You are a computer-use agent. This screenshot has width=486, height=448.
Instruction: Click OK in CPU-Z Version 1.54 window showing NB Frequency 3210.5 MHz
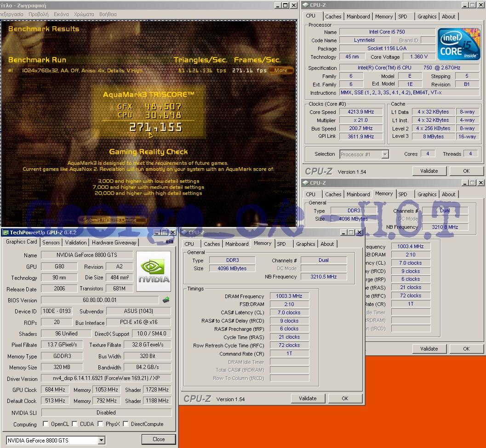(x=345, y=398)
